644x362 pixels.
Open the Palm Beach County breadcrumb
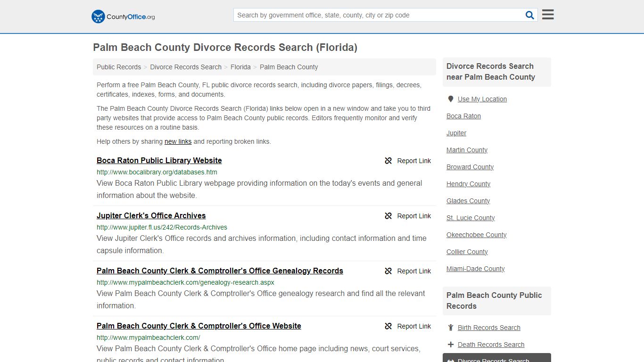(289, 67)
